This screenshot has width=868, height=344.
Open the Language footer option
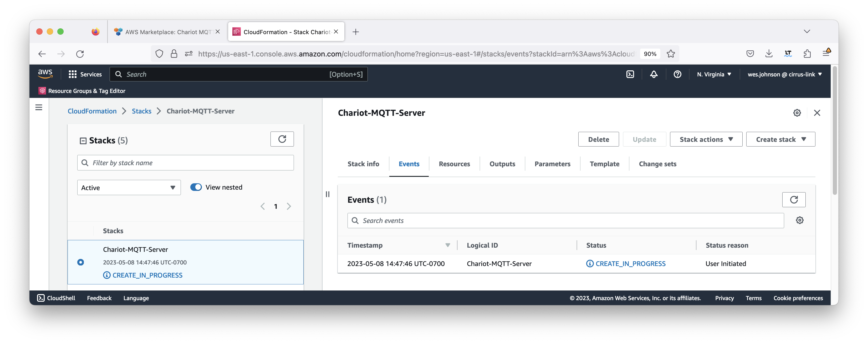point(136,298)
